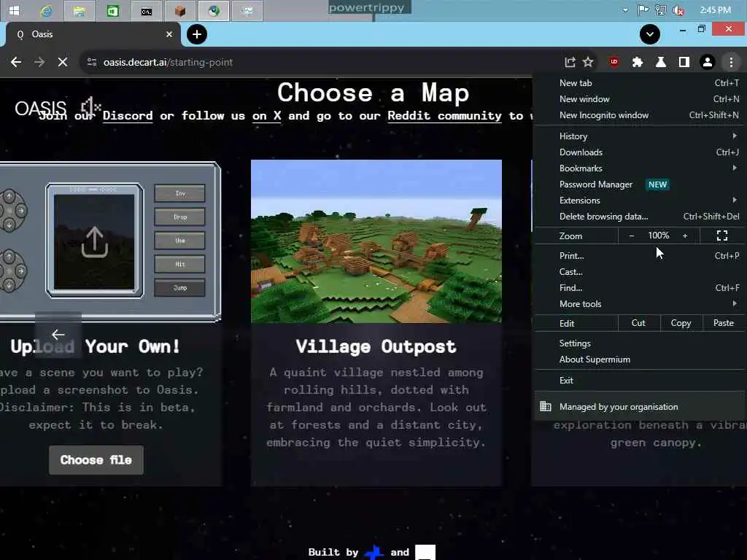The width and height of the screenshot is (747, 560).
Task: Show hidden system tray icons
Action: click(x=625, y=10)
